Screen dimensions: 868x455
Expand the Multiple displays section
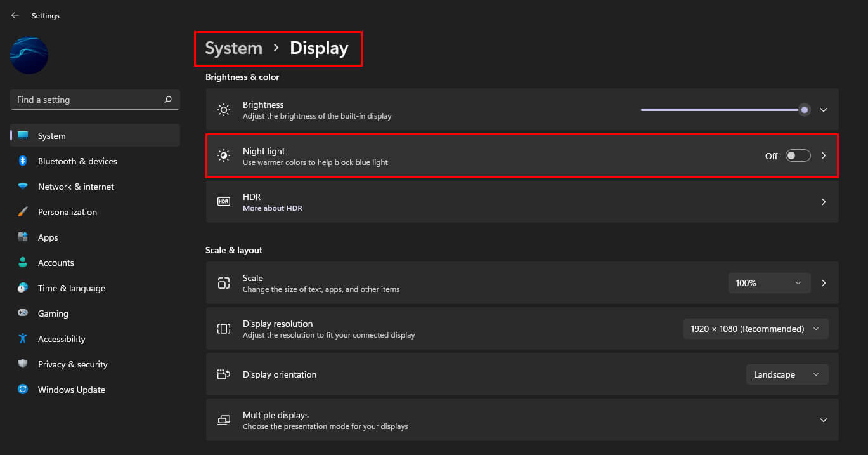pyautogui.click(x=824, y=420)
